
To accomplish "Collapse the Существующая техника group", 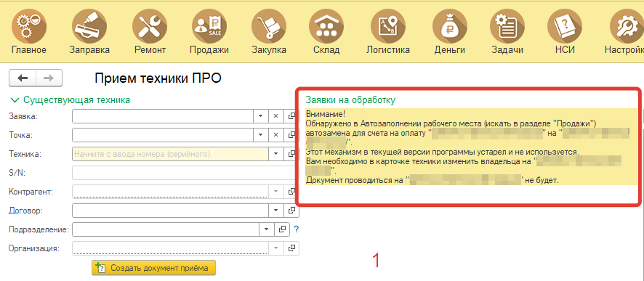I will click(71, 99).
